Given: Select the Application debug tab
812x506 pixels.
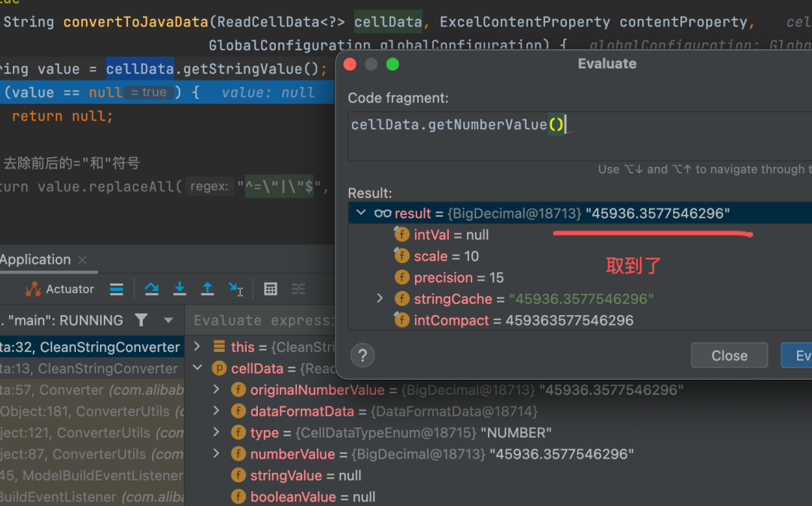Looking at the screenshot, I should [35, 259].
